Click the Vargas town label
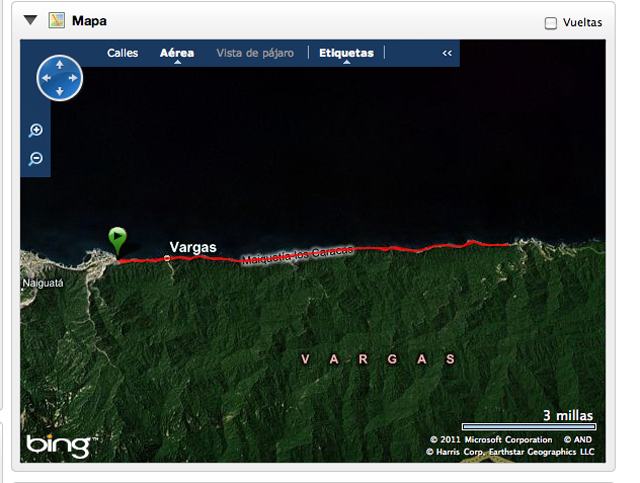The image size is (640, 483). (193, 247)
